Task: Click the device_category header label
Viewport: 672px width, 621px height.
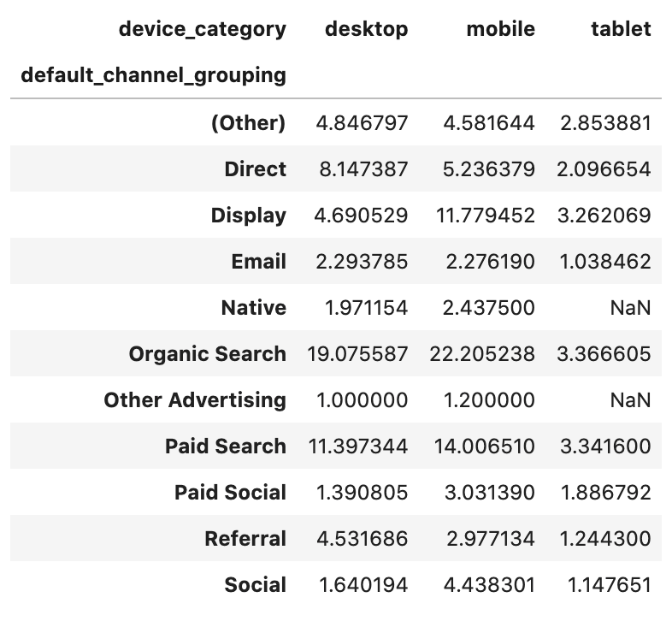Action: pos(202,29)
